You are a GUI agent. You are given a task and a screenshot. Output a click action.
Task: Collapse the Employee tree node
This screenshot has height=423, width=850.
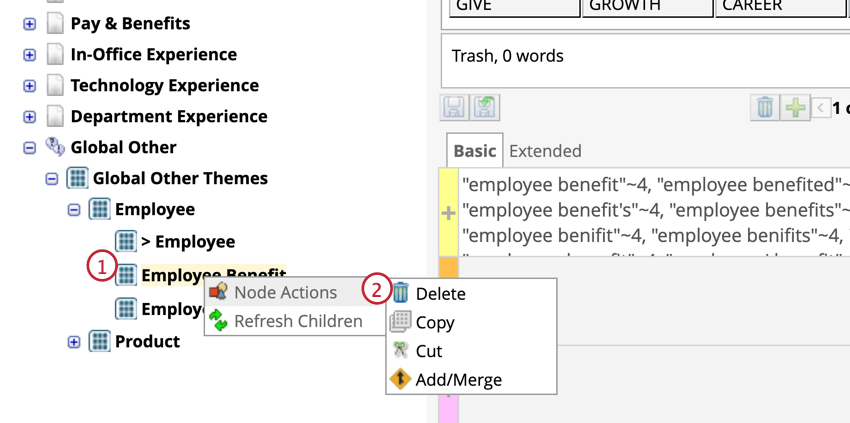point(74,210)
